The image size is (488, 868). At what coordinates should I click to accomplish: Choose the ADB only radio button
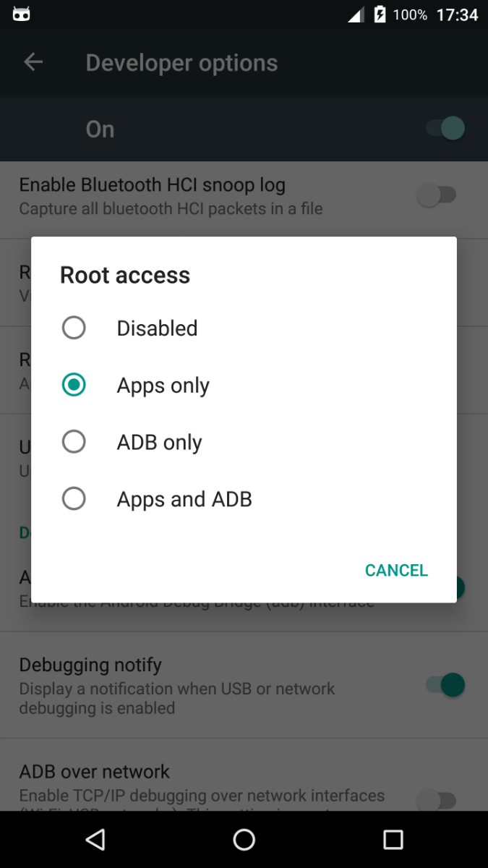(x=74, y=441)
